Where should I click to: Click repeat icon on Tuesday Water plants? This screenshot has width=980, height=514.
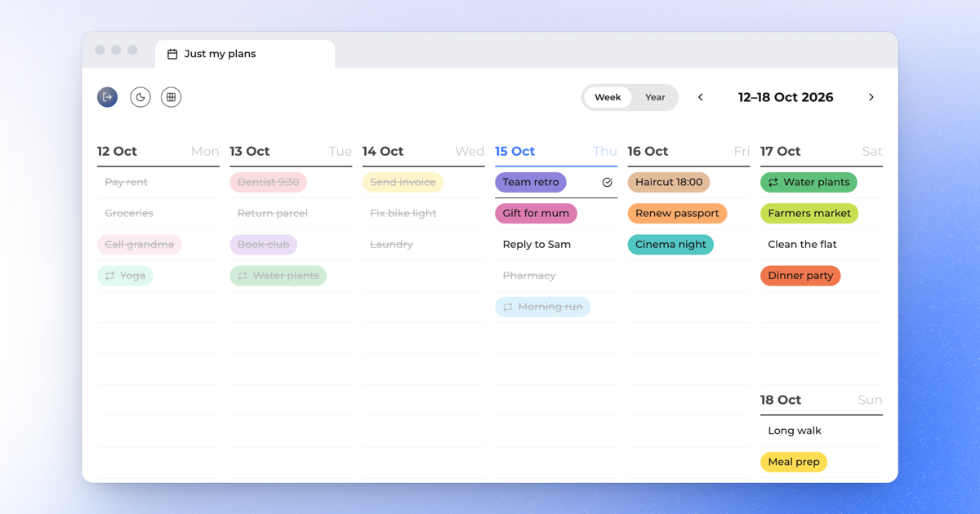click(x=243, y=276)
